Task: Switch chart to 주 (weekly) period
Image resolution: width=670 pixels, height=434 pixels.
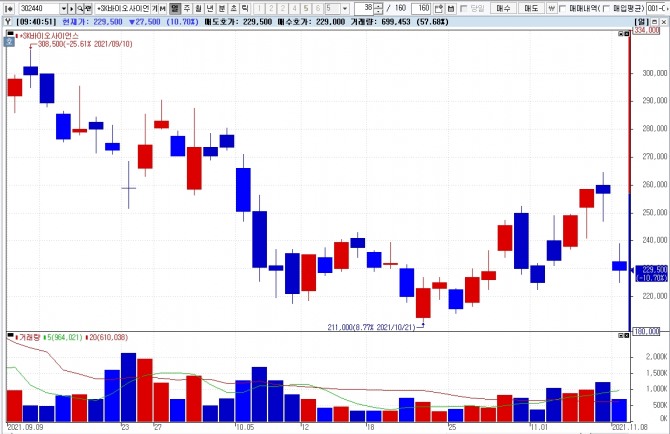Action: pos(187,9)
